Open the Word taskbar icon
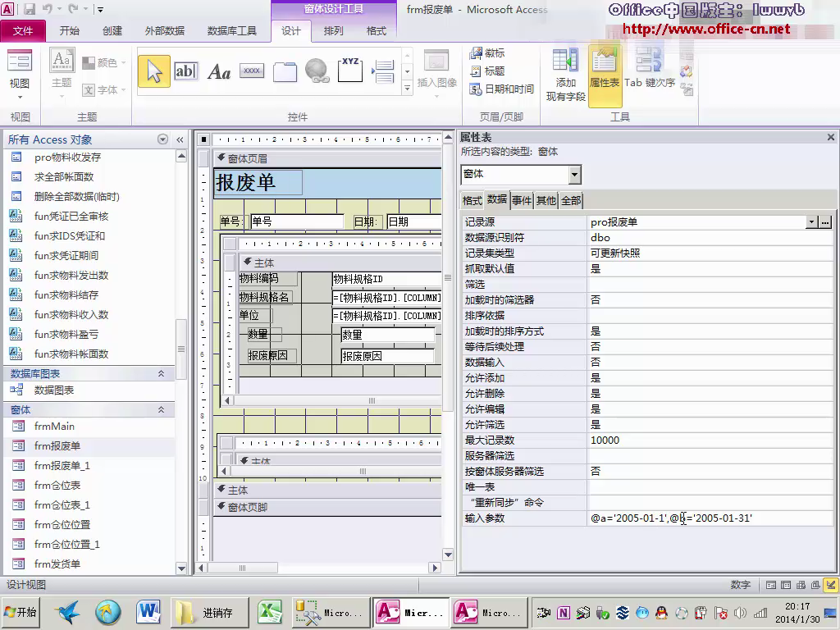The height and width of the screenshot is (630, 840). point(148,612)
